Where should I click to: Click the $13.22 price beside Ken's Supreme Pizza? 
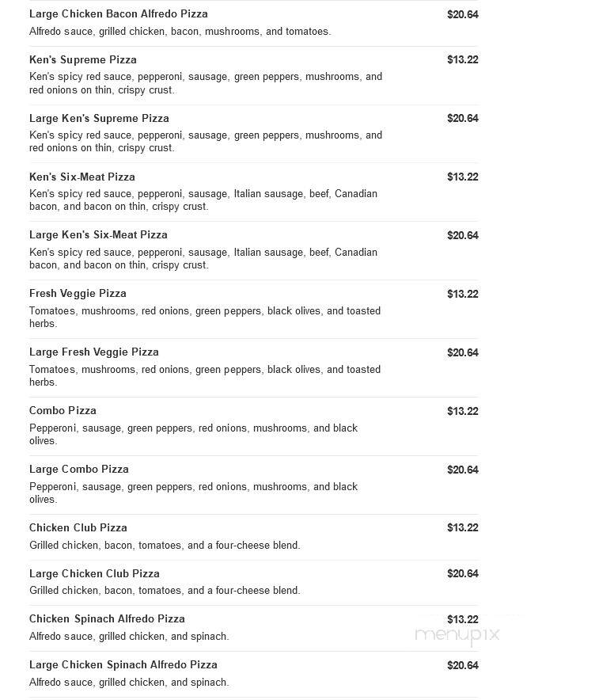click(x=463, y=60)
